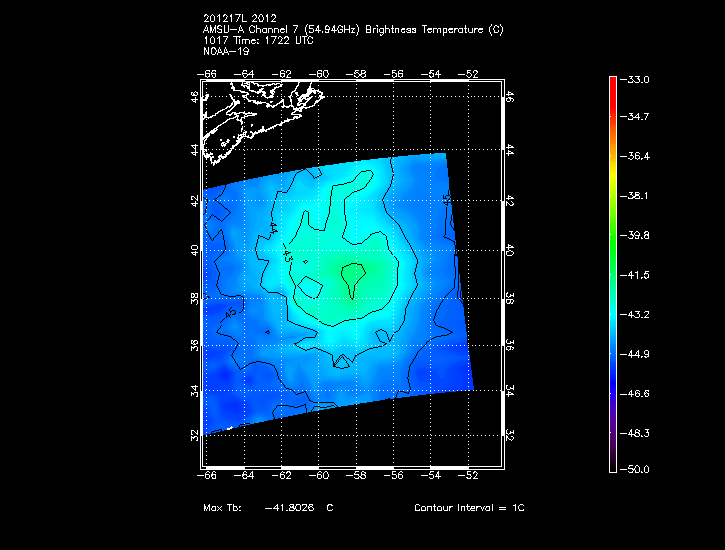Select the 40 latitude label on left axis
The image size is (725, 550).
tap(195, 251)
